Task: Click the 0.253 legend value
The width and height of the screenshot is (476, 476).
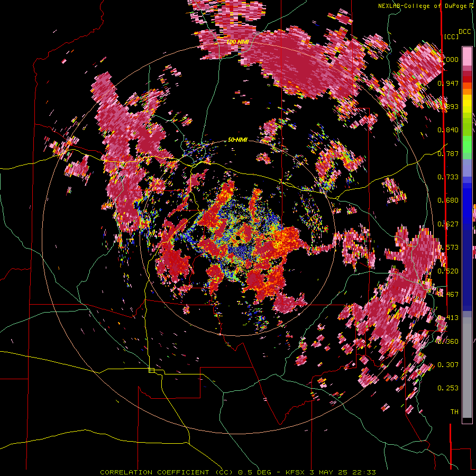Action: click(x=448, y=388)
